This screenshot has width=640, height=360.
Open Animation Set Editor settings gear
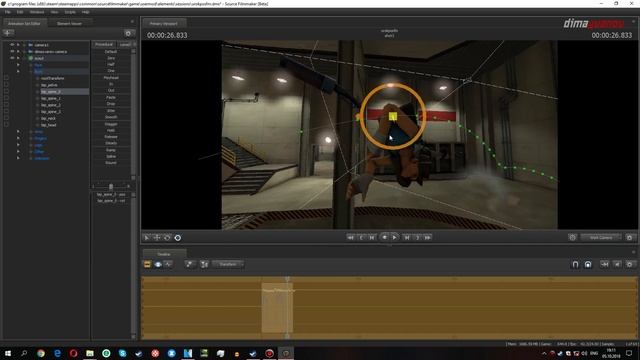pos(128,33)
